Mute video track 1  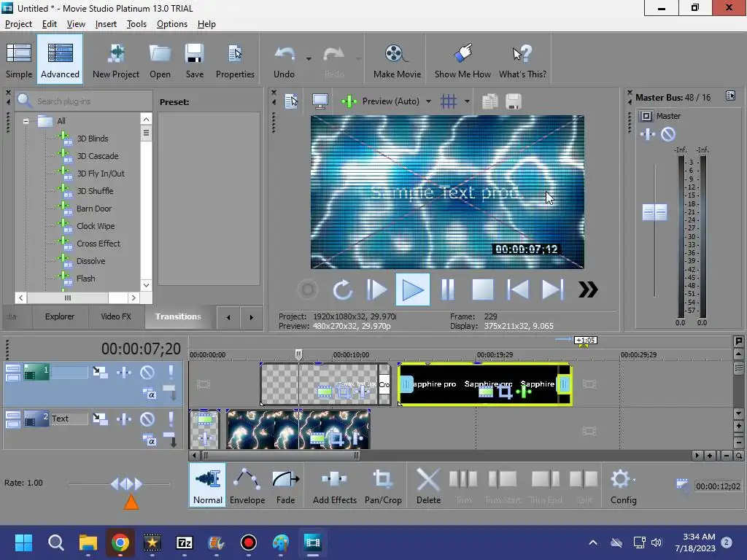click(147, 373)
